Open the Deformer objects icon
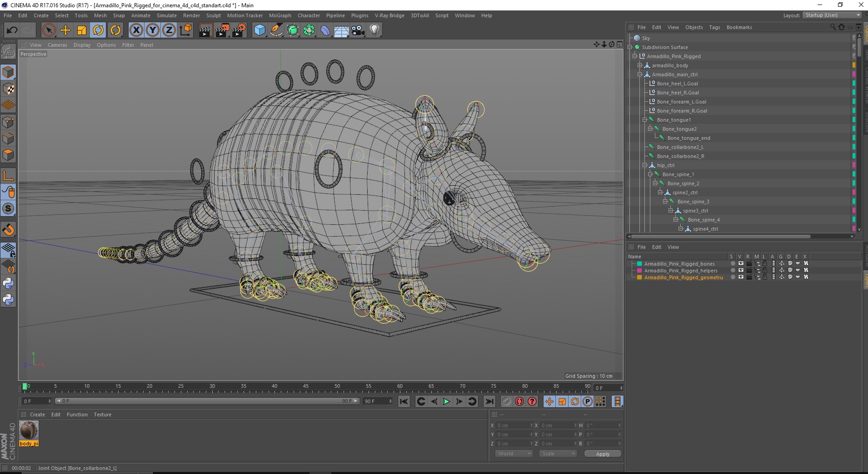Viewport: 868px width, 474px height. [325, 30]
